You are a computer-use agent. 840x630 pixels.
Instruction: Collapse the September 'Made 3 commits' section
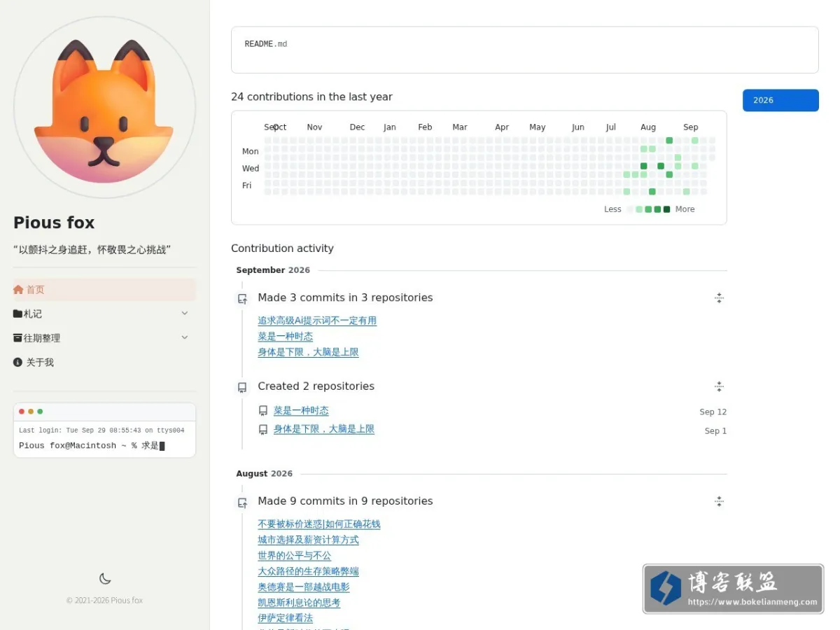(719, 298)
